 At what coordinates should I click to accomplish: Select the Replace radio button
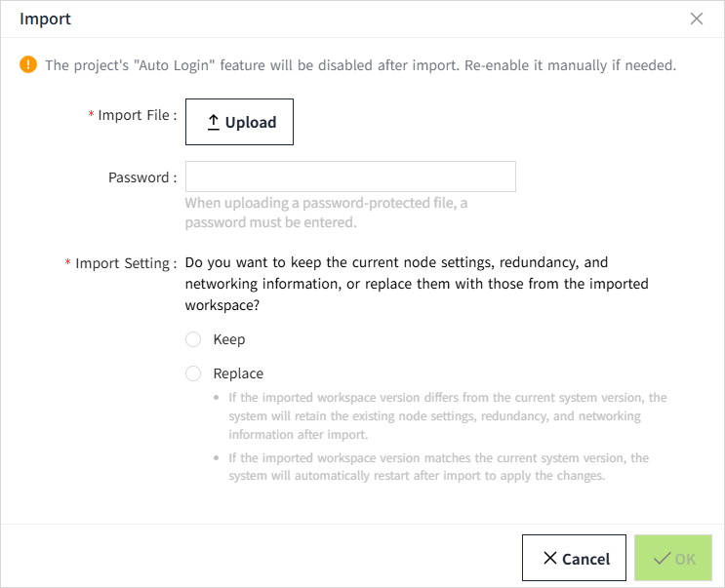click(193, 373)
